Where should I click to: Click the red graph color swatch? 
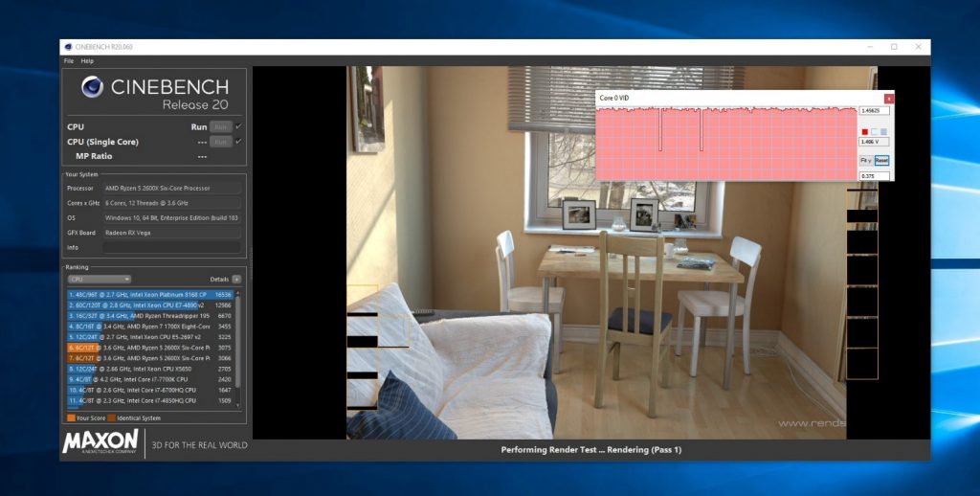(864, 132)
